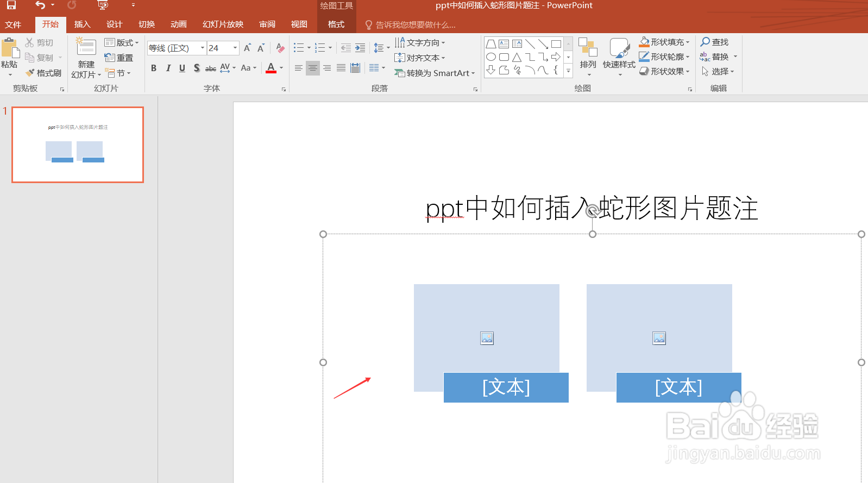Decrease font size with smaller A icon
Viewport: 868px width, 483px height.
click(261, 48)
